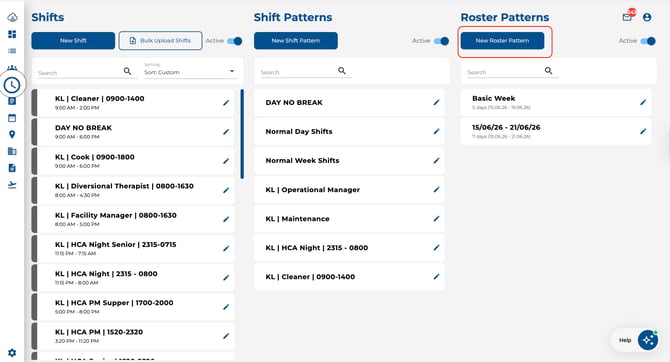Edit the KL | Operational Manager pattern
670x362 pixels.
pyautogui.click(x=436, y=189)
